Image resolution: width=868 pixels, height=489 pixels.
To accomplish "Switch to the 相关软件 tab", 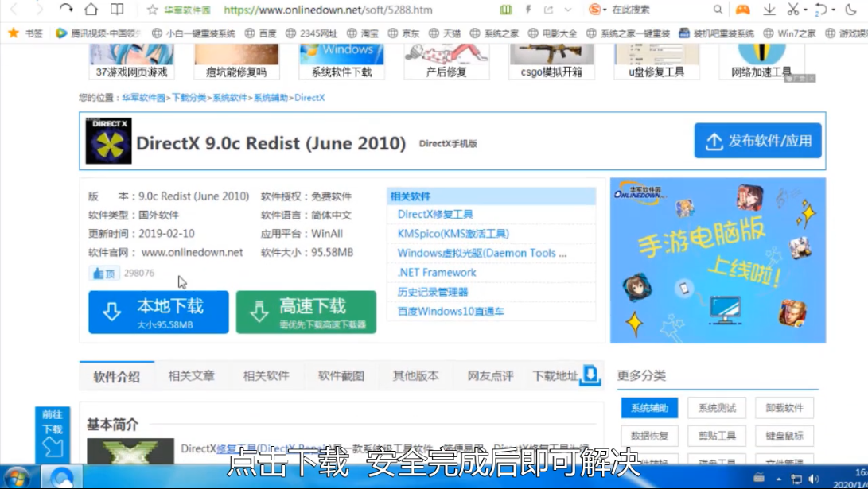I will pyautogui.click(x=267, y=376).
